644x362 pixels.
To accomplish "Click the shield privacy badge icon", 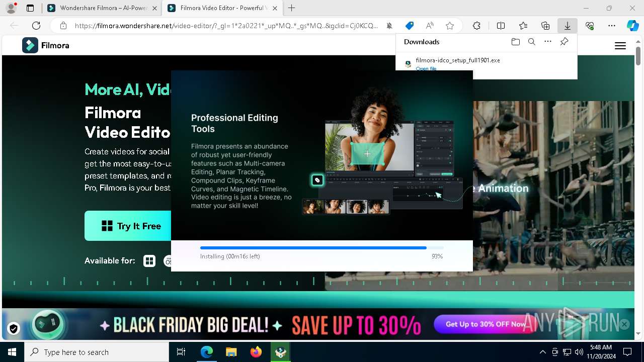I will point(14,328).
